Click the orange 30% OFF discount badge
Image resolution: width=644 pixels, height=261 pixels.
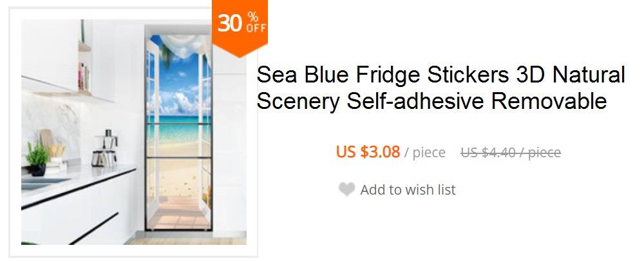240,26
